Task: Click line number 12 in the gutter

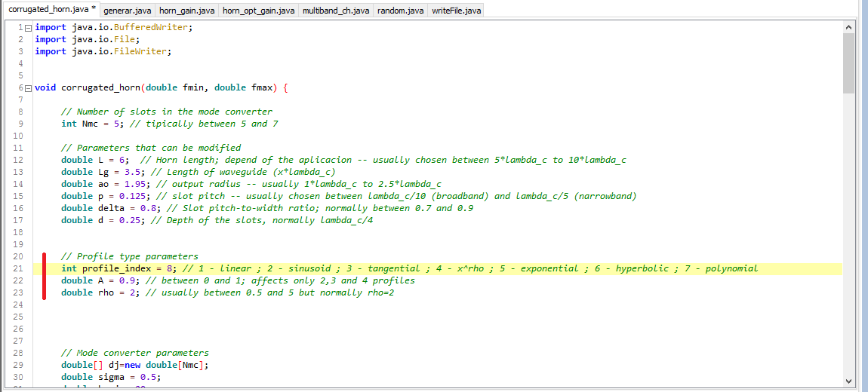Action: tap(18, 160)
